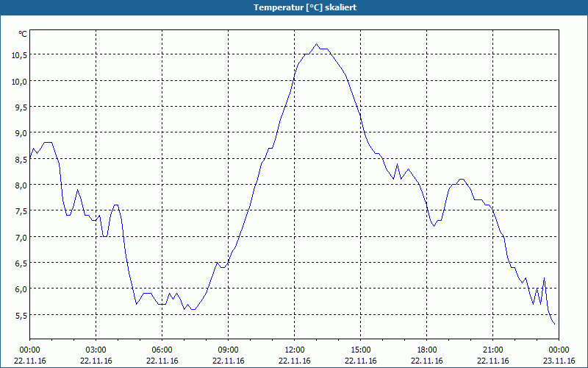588x368 pixels.
Task: Select the 9,0 y-axis label
Action: 21,133
